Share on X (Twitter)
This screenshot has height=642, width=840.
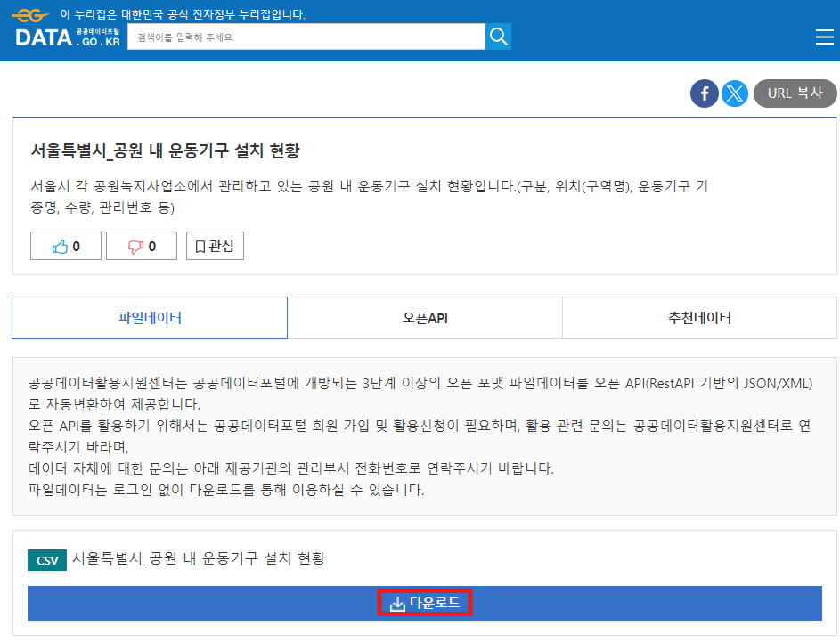(735, 93)
